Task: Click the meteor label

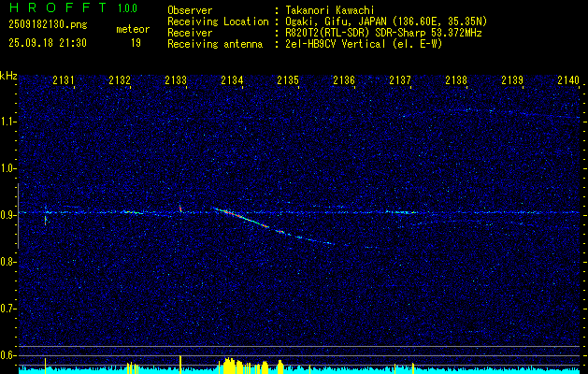Action: tap(133, 29)
